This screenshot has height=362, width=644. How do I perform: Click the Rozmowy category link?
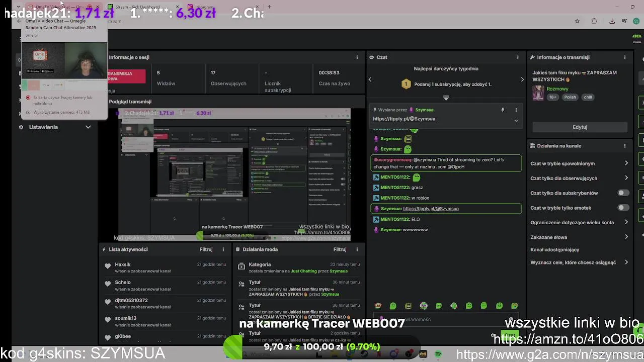pos(557,89)
